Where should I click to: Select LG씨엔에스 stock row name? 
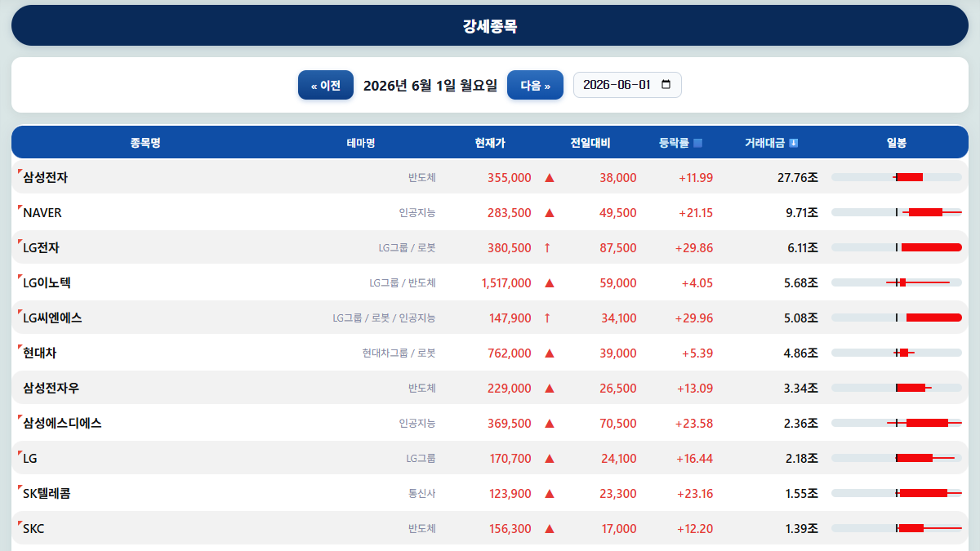(x=52, y=318)
